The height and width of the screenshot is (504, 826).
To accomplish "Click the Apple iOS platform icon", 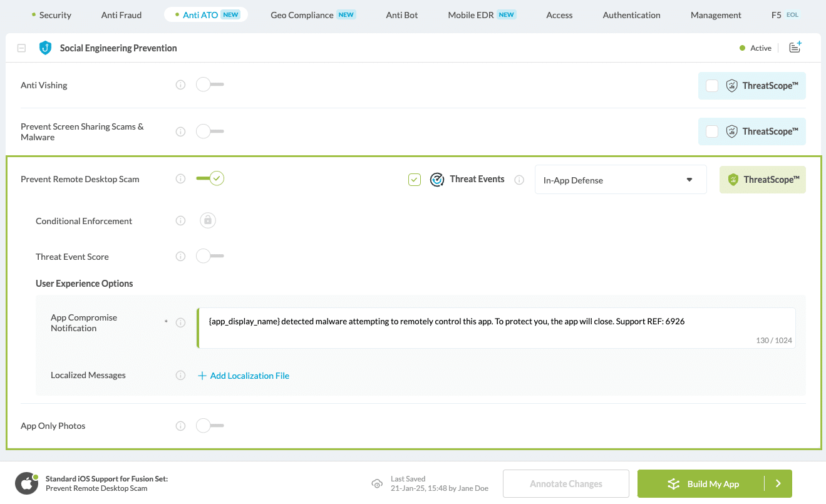I will coord(26,483).
